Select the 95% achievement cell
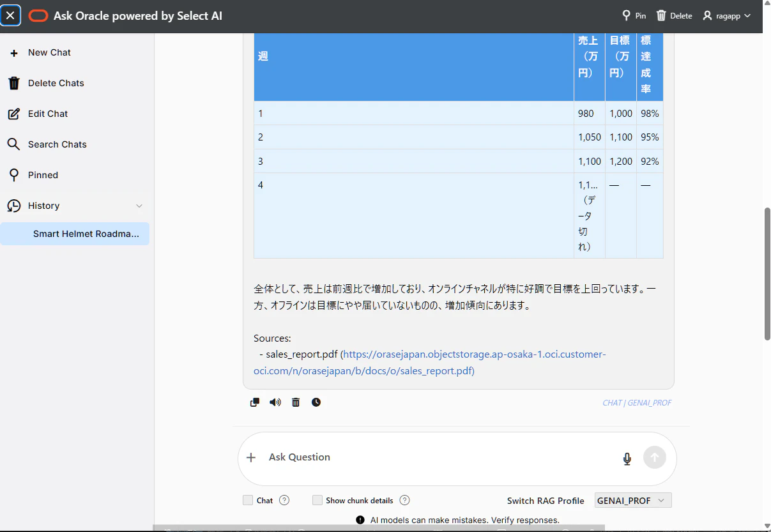Viewport: 771px width, 532px height. tap(650, 137)
